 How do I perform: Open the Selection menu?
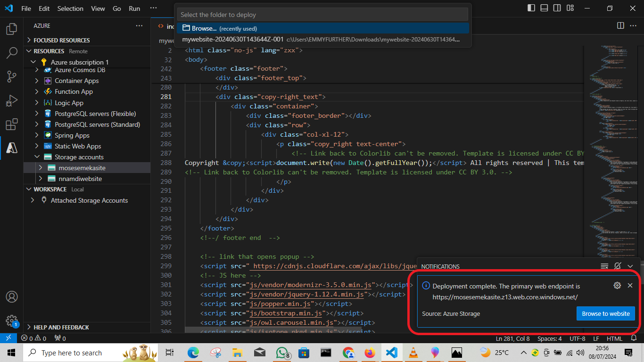pyautogui.click(x=70, y=8)
